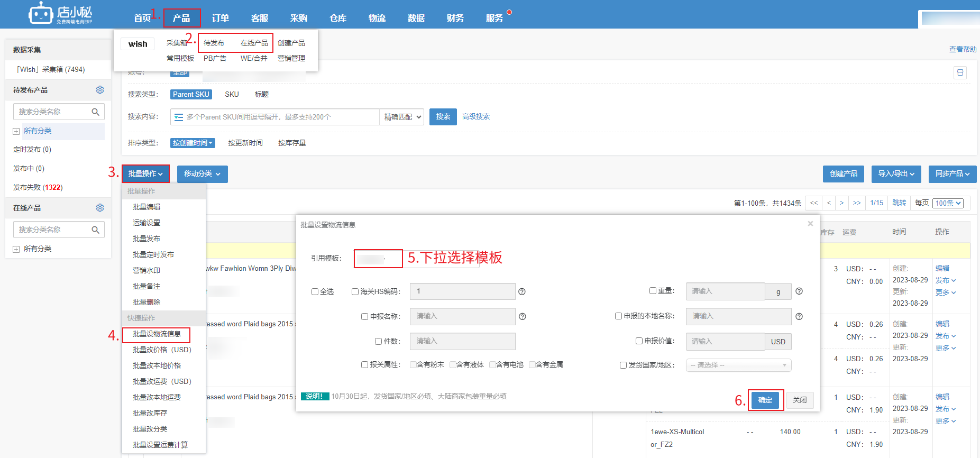Click help icon next to 申报的本地名称
The width and height of the screenshot is (980, 458).
(799, 316)
